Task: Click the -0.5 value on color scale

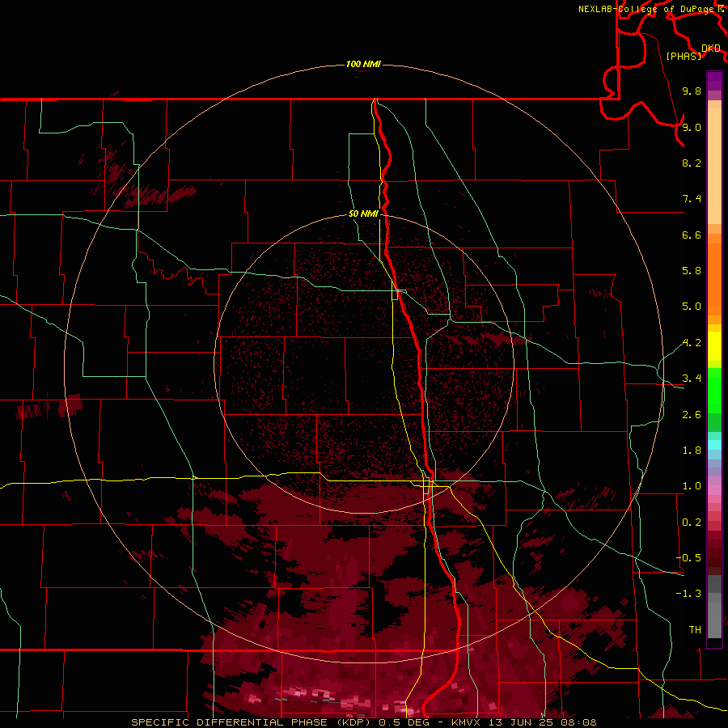Action: [x=688, y=558]
